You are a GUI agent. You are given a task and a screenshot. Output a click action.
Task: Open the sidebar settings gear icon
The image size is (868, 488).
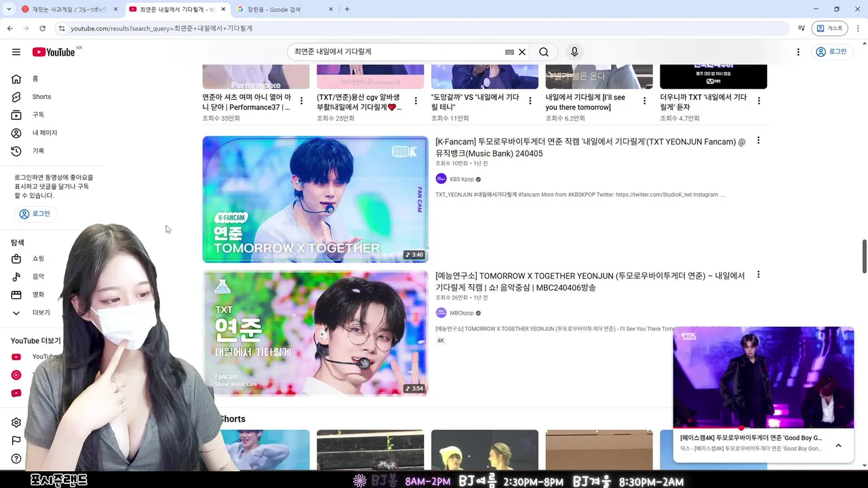pyautogui.click(x=16, y=422)
